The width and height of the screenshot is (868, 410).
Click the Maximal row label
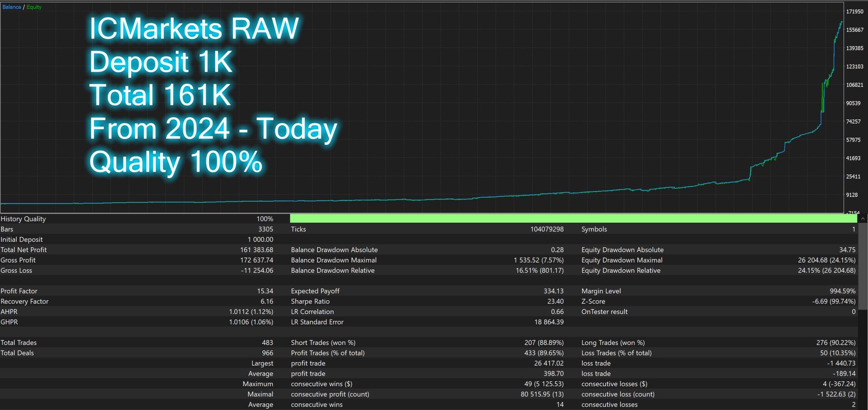coord(260,395)
